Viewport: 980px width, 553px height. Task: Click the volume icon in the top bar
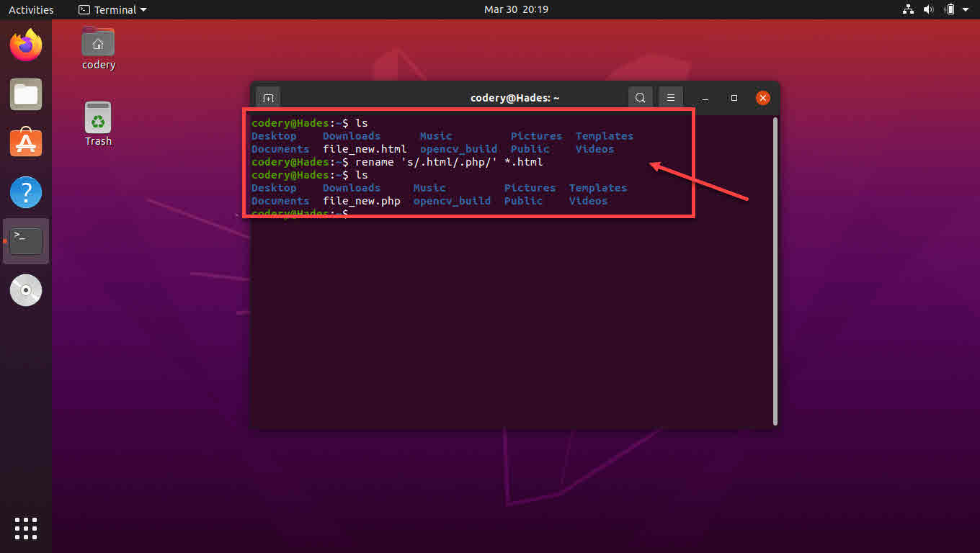coord(928,9)
